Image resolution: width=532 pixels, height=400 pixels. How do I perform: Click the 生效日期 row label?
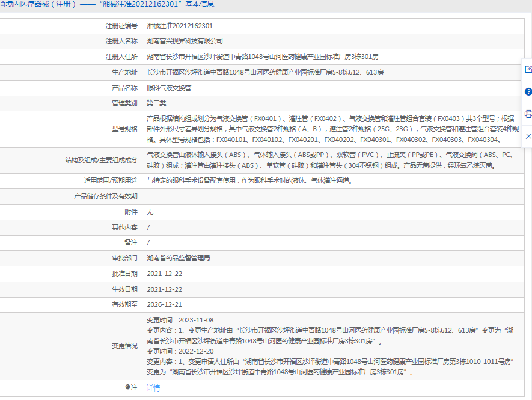(124, 289)
